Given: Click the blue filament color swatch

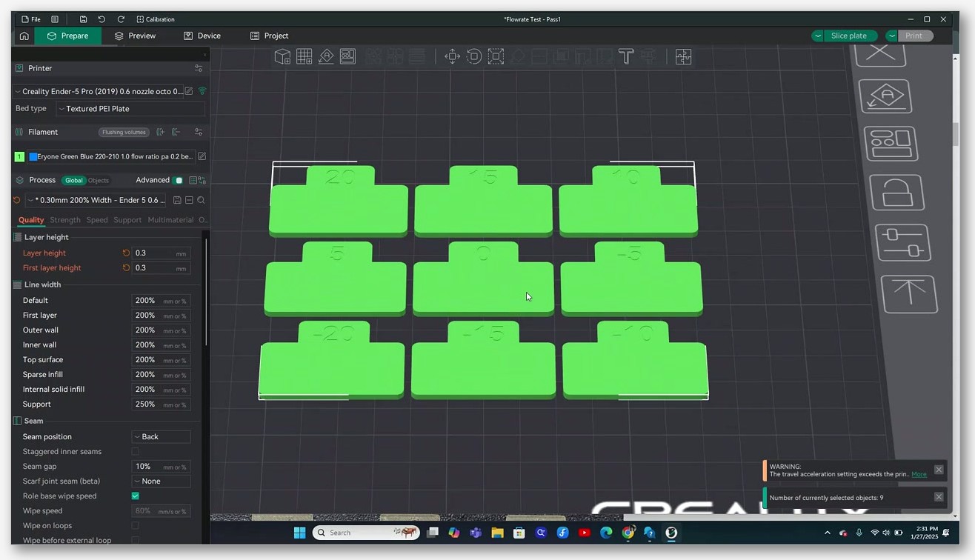Looking at the screenshot, I should 33,156.
